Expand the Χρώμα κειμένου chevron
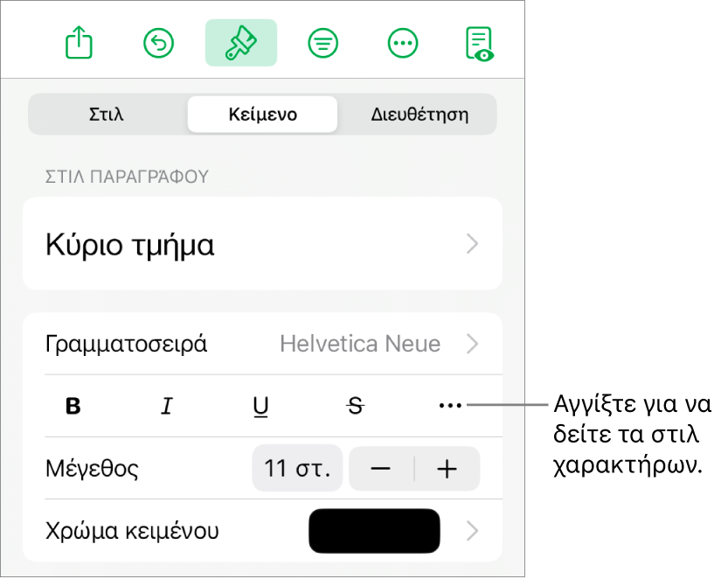This screenshot has width=728, height=579. click(x=472, y=531)
